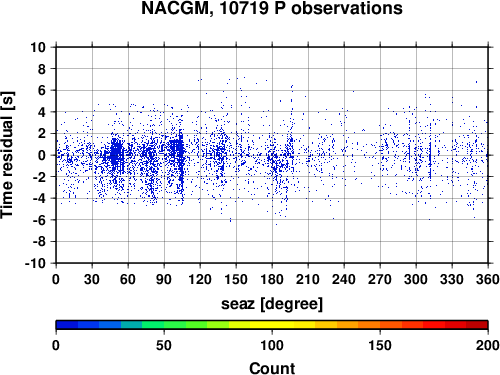This screenshot has width=500, height=375.
Task: Click the dark blue colorbar segment at 0
Action: [x=67, y=325]
